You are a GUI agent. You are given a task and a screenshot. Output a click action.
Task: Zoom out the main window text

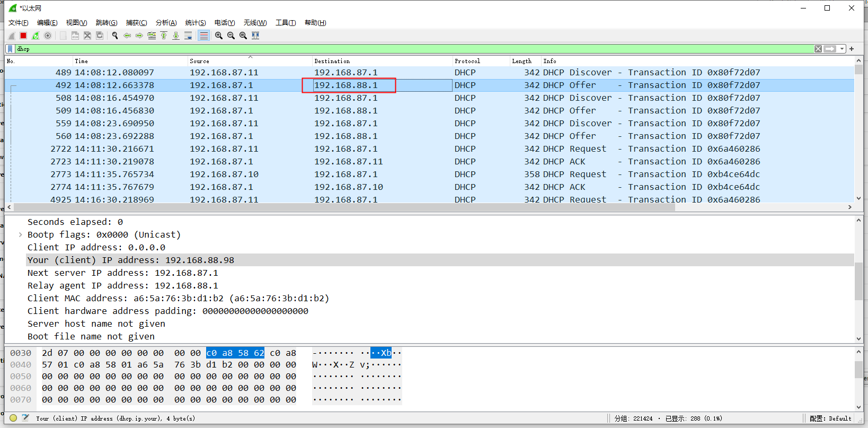click(x=231, y=36)
